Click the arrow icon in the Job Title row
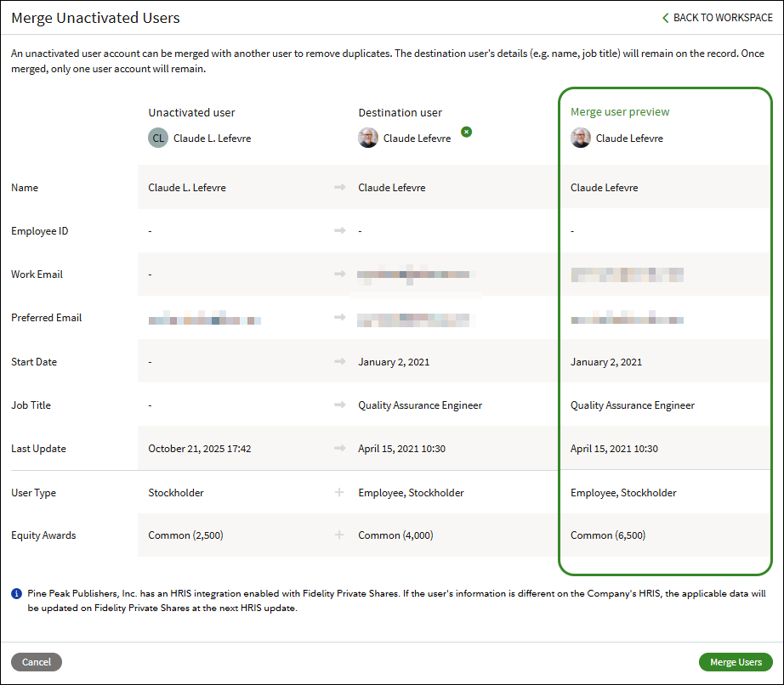Viewport: 784px width, 685px height. (339, 405)
